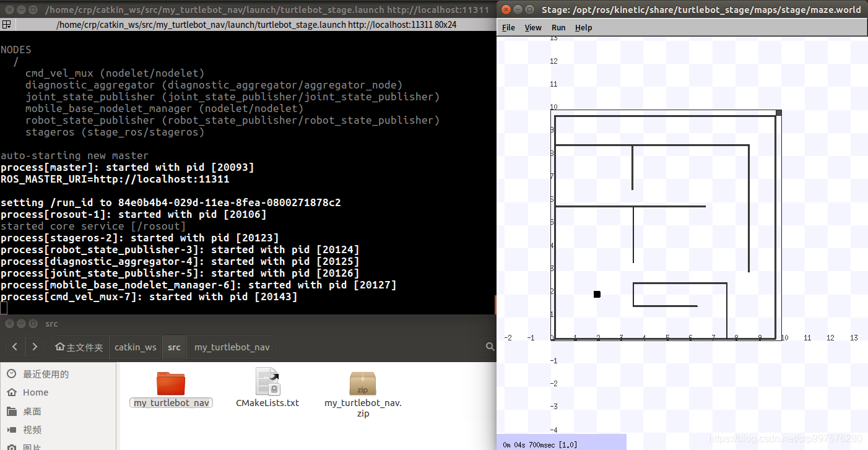
Task: Click the 'process[master]: started' terminal line
Action: [x=128, y=167]
